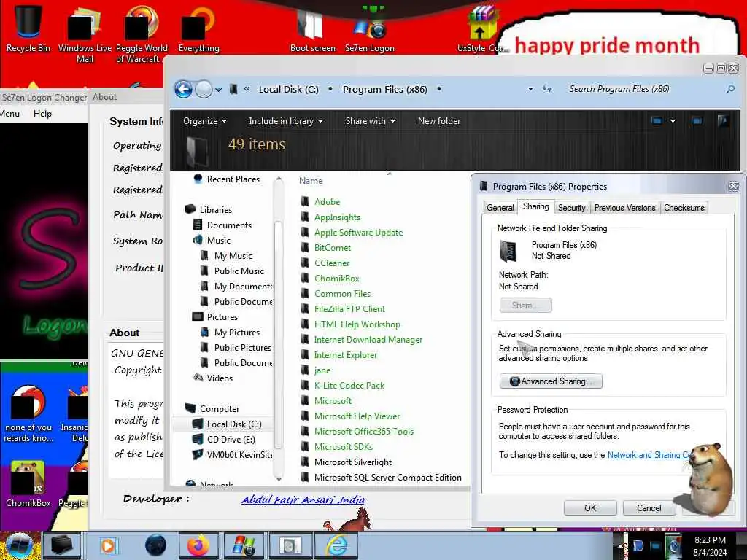Click Program Files (x86) breadcrumb
747x560 pixels.
coord(385,89)
